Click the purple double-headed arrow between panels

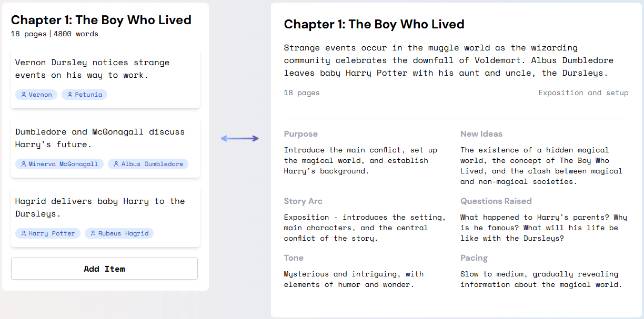(x=240, y=138)
